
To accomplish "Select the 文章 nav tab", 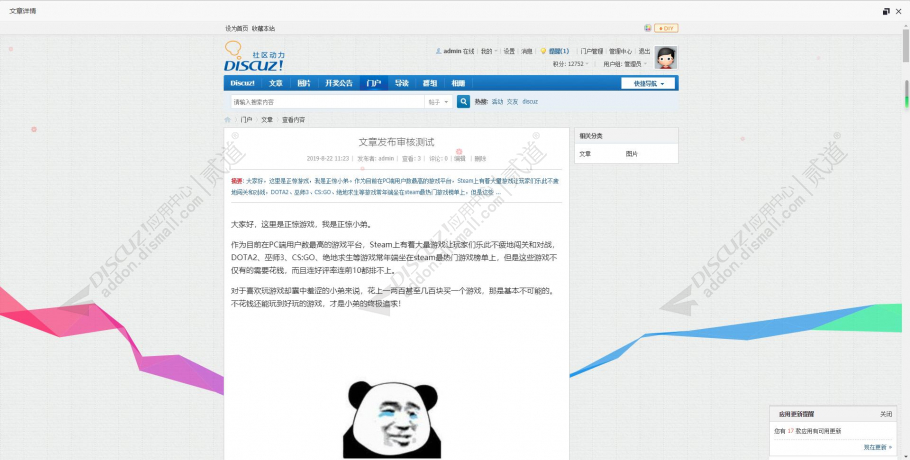I will 276,83.
